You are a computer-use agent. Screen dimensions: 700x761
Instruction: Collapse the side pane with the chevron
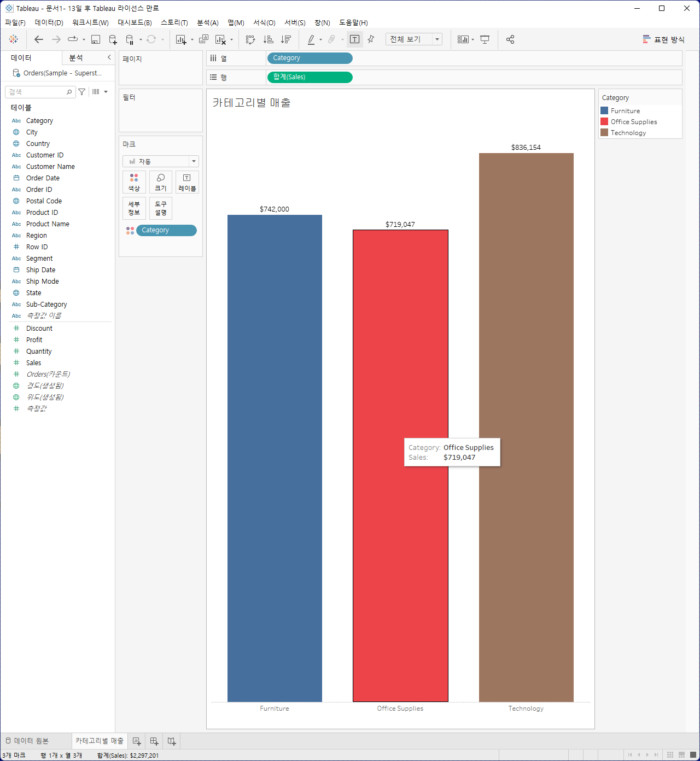pyautogui.click(x=109, y=57)
